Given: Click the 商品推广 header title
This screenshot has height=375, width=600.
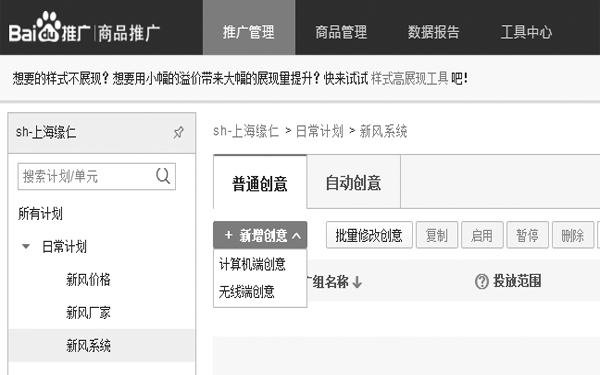Looking at the screenshot, I should point(129,33).
